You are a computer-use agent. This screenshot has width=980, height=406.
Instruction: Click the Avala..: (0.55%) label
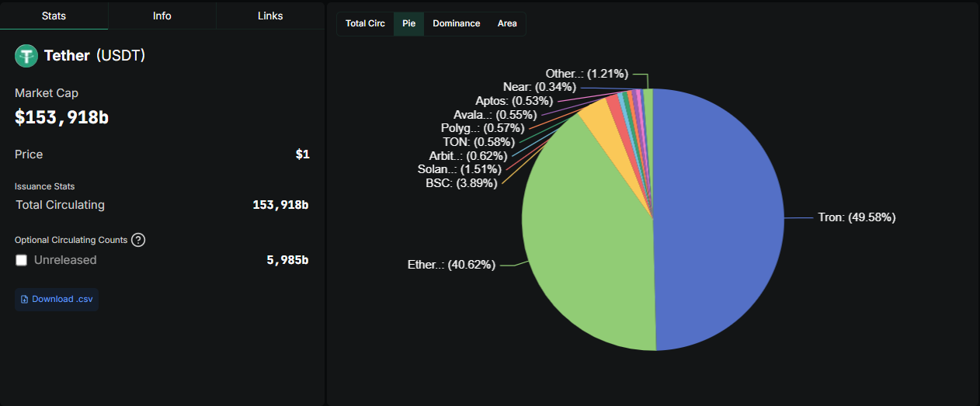(495, 115)
